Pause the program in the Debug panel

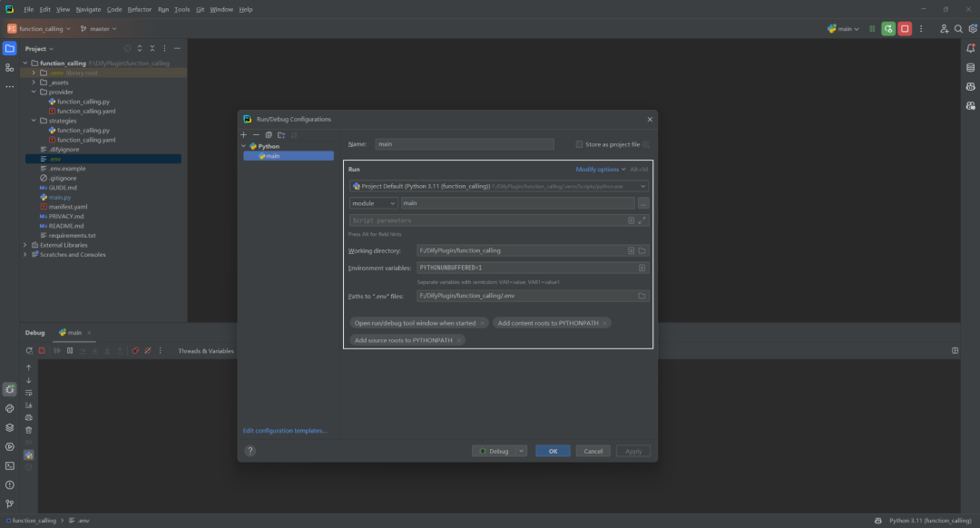(x=70, y=351)
